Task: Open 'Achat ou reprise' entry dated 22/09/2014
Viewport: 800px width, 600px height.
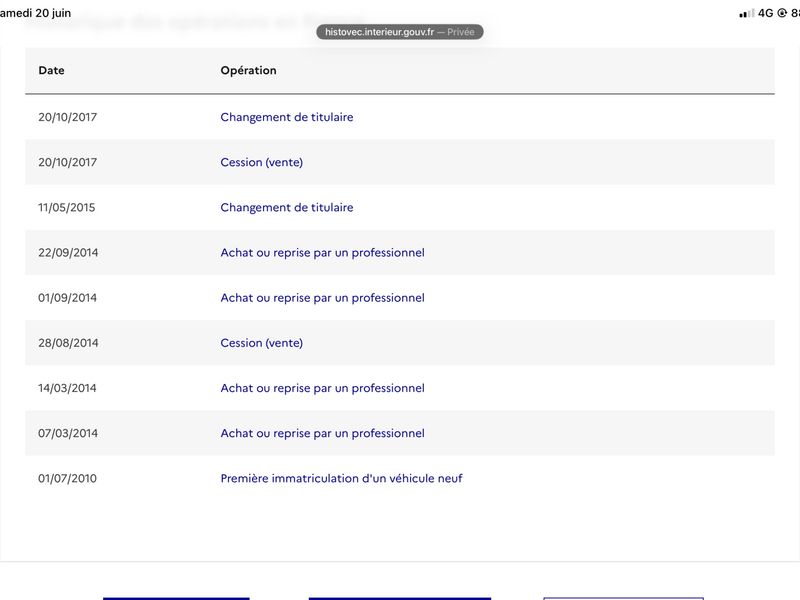Action: click(x=322, y=253)
